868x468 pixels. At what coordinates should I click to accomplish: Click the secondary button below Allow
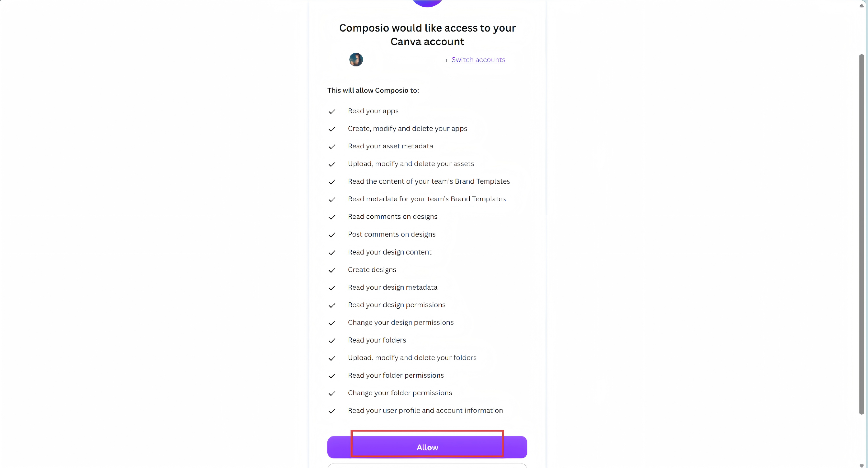click(427, 466)
